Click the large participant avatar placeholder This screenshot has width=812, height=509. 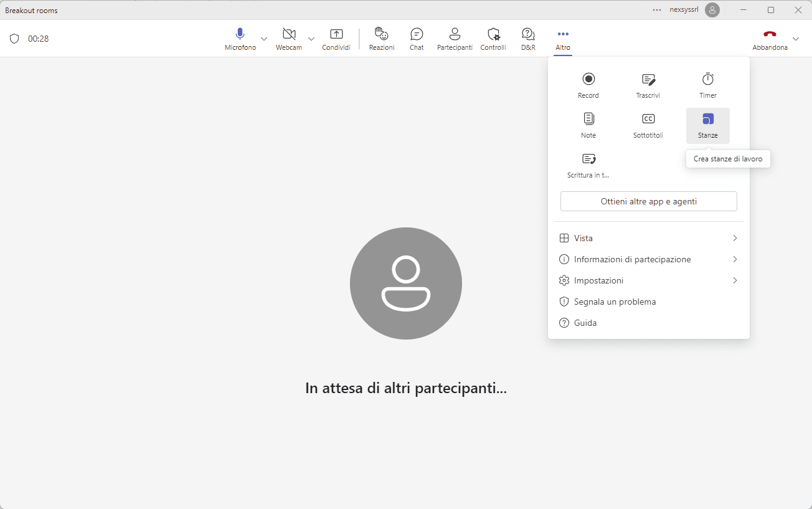[406, 283]
